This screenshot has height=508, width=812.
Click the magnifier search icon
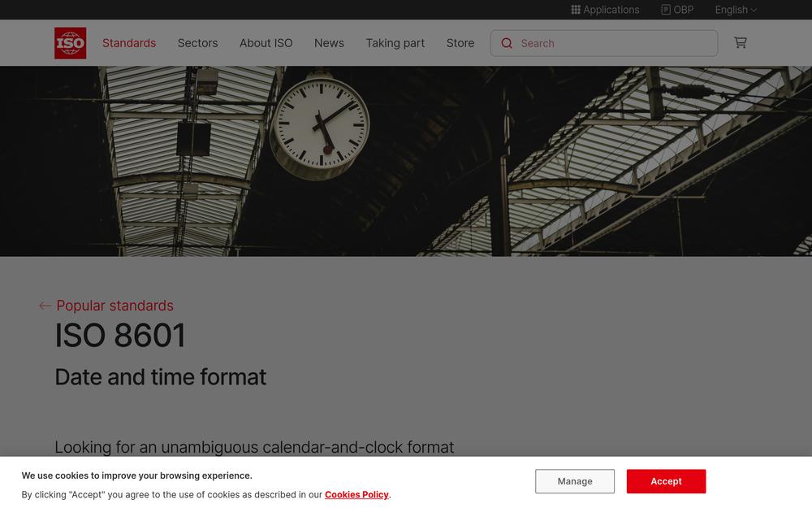coord(507,43)
